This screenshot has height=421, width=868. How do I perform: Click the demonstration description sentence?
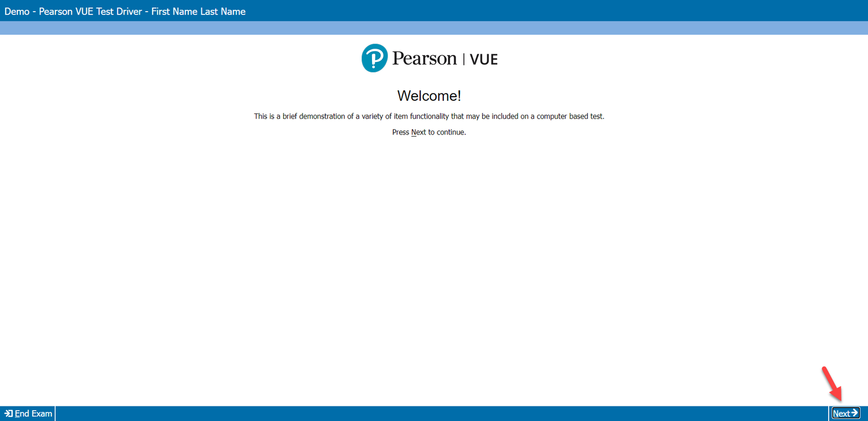click(429, 116)
